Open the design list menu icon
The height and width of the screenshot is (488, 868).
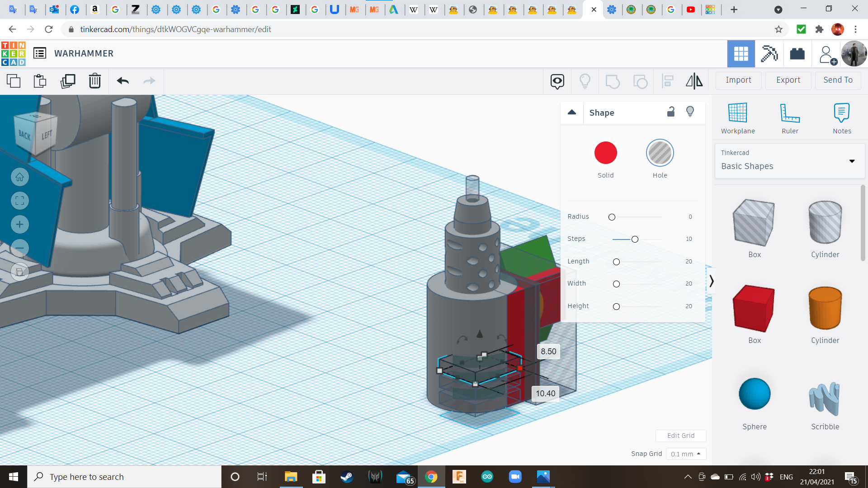pos(40,53)
